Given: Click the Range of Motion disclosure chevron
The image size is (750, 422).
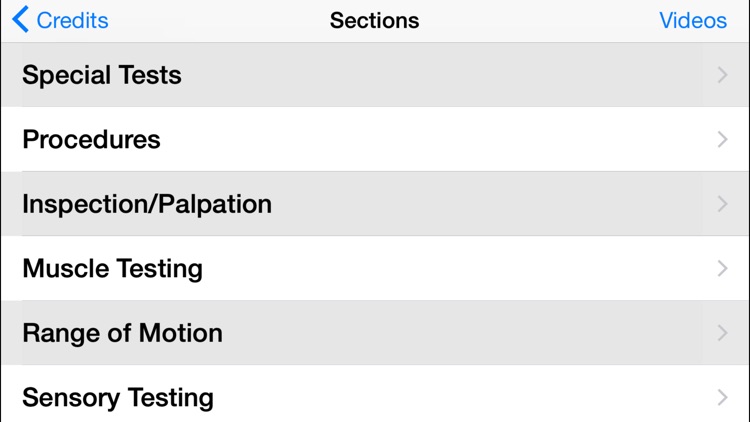Looking at the screenshot, I should coord(722,333).
